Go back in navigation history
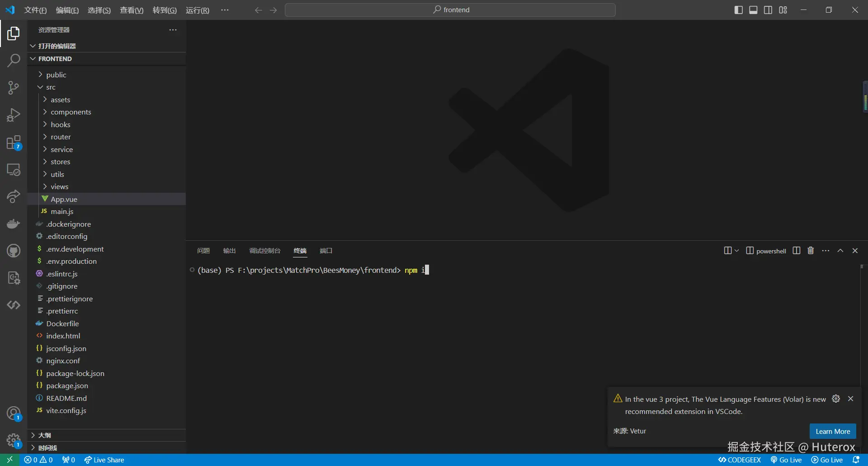The width and height of the screenshot is (868, 466). point(258,10)
